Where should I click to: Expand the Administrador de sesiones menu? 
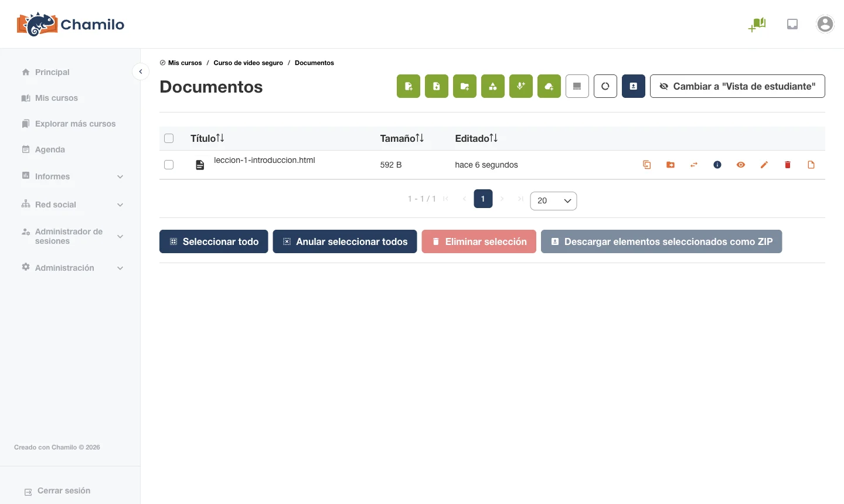73,236
